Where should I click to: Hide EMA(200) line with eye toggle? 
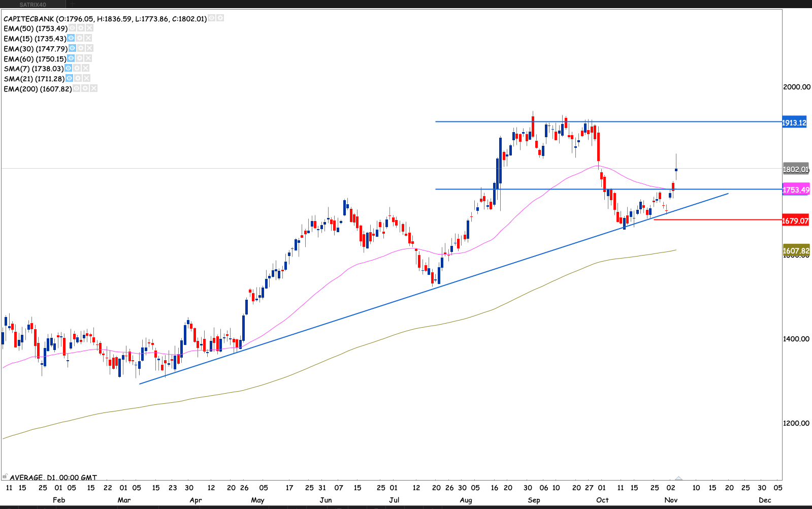[x=76, y=89]
